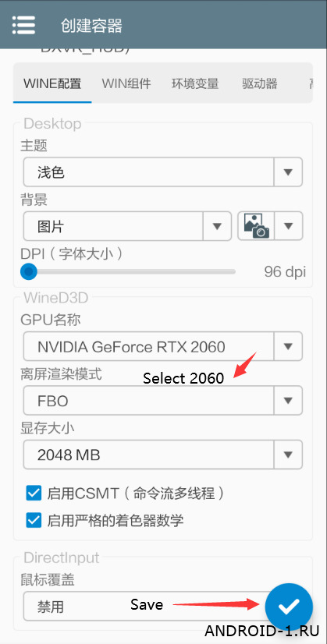The width and height of the screenshot is (327, 644).
Task: Open the 驱动器 tab
Action: click(260, 83)
